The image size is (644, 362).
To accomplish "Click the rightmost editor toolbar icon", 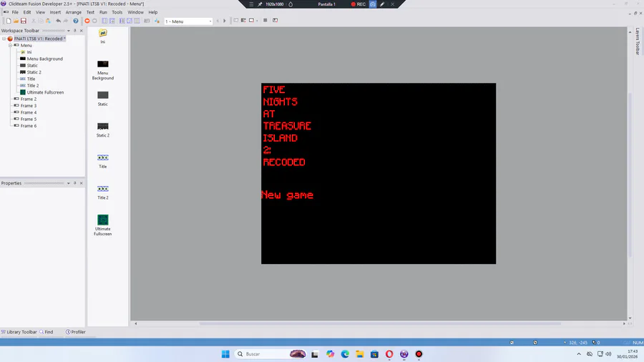I will (x=275, y=20).
